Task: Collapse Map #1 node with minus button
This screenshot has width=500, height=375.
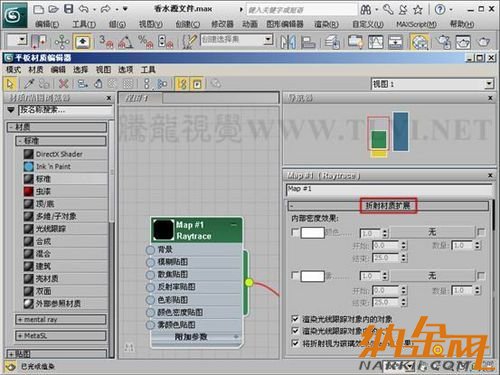Action: tap(234, 225)
